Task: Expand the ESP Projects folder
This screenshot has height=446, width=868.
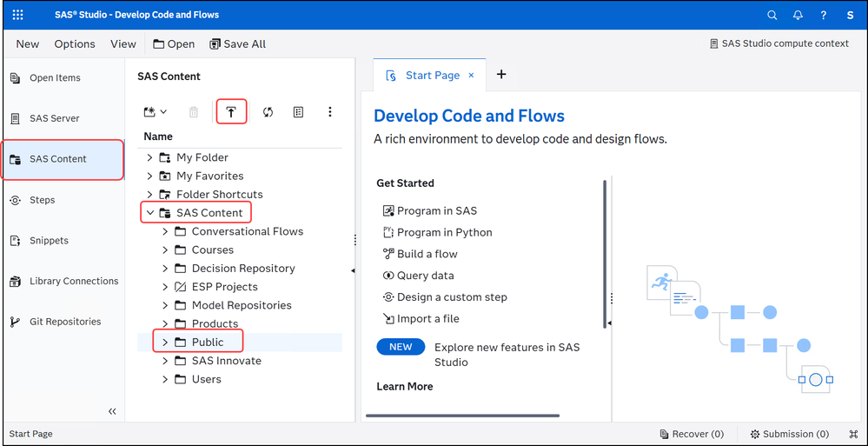Action: point(165,287)
